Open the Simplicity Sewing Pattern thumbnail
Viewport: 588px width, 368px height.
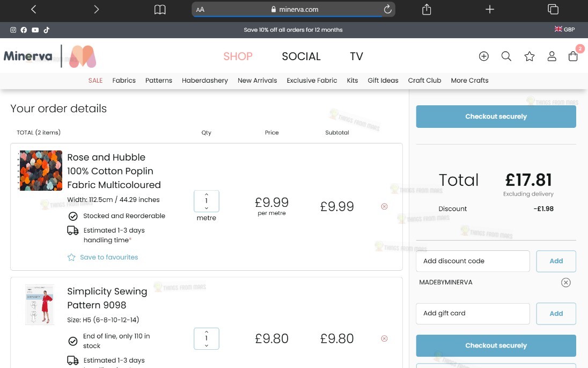click(x=40, y=305)
